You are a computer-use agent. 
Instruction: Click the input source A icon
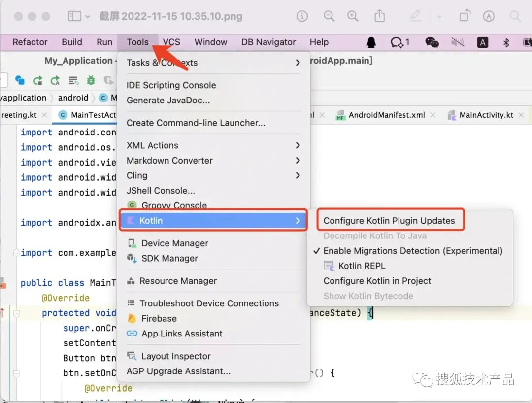(x=482, y=42)
